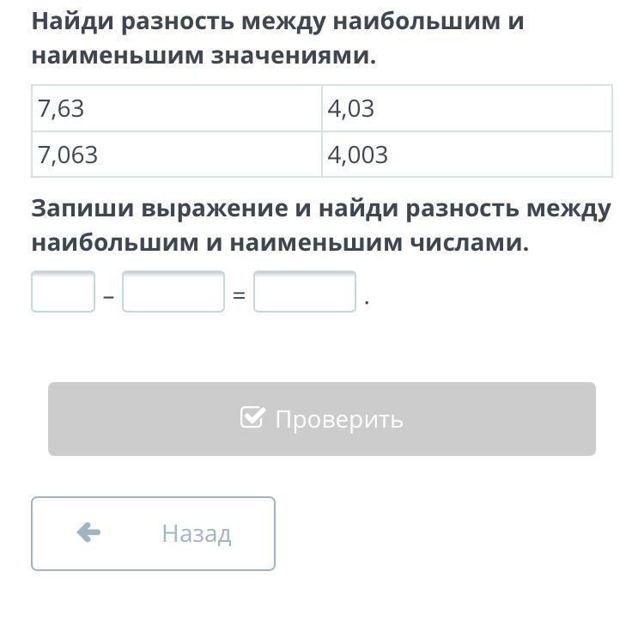This screenshot has height=644, width=644.
Task: Focus the result input box after equals sign
Action: pyautogui.click(x=304, y=292)
